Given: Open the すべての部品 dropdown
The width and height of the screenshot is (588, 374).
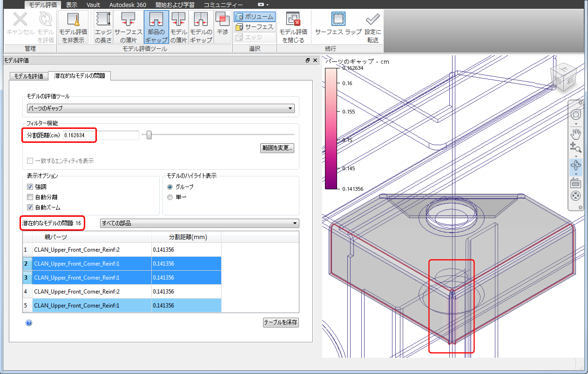Looking at the screenshot, I should 200,223.
